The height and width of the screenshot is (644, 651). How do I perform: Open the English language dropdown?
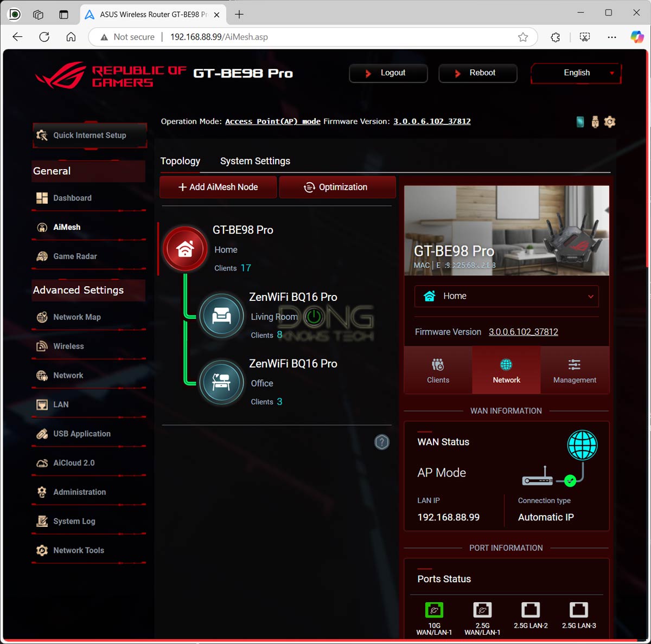tap(576, 73)
